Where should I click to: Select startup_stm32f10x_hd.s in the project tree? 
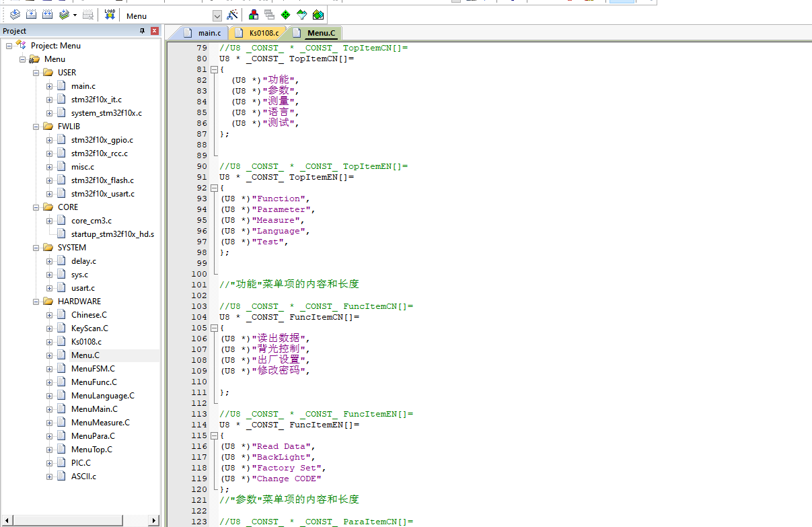(112, 234)
